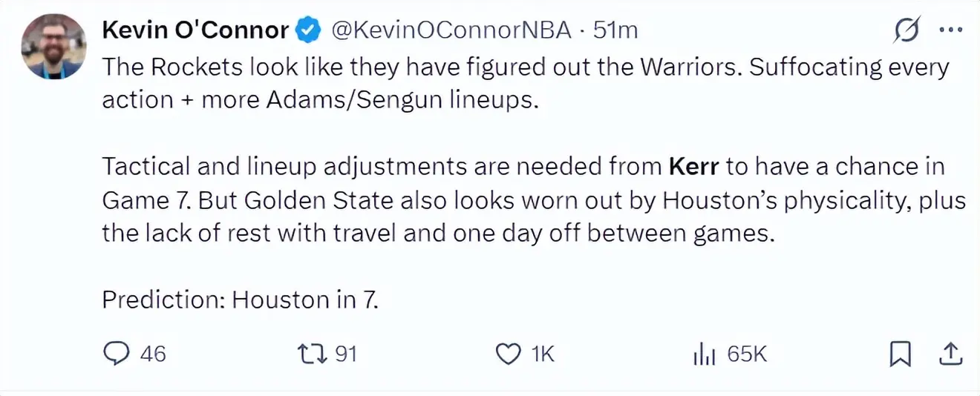The width and height of the screenshot is (980, 396).
Task: Click the 65K views count
Action: coord(747,354)
